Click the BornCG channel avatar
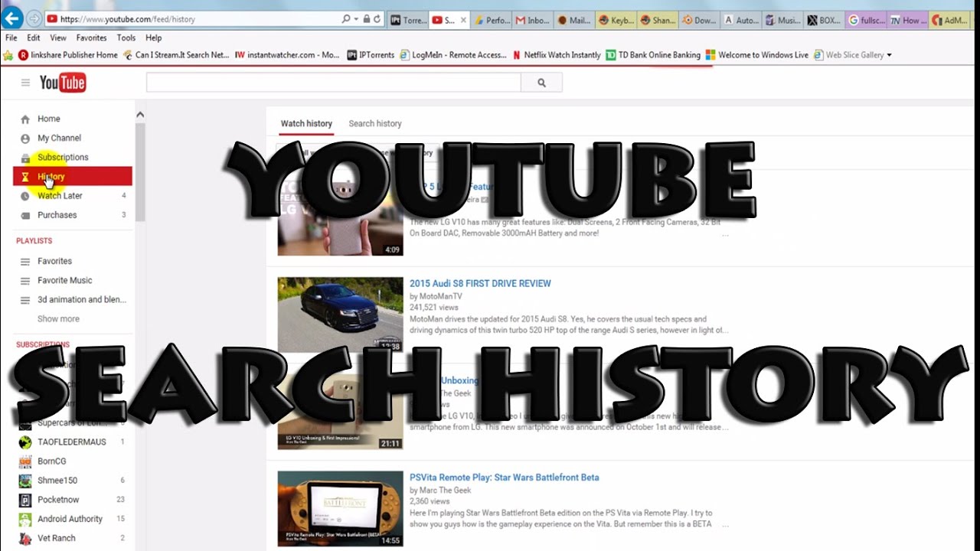 (25, 461)
